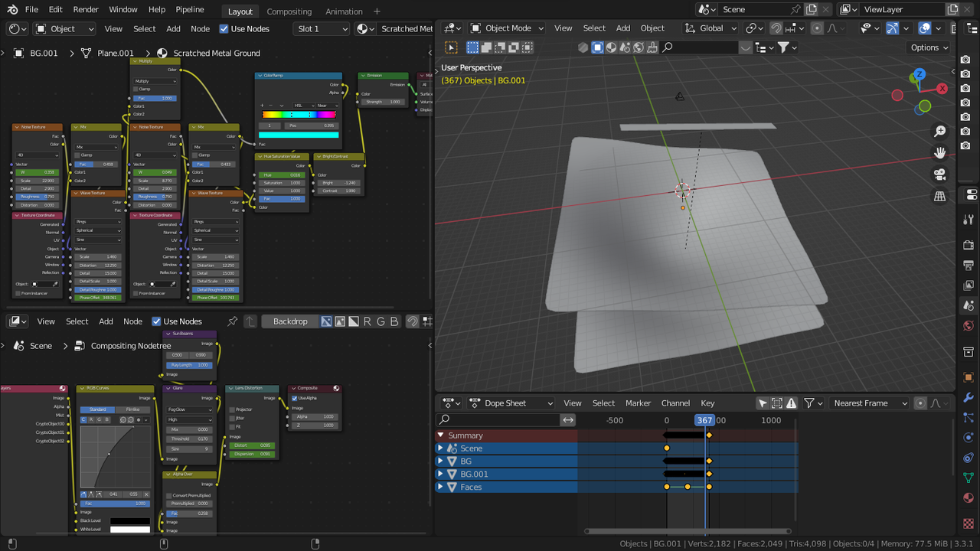Toggle snapping magnet in 3D viewport header
The image size is (980, 551).
pos(777,28)
